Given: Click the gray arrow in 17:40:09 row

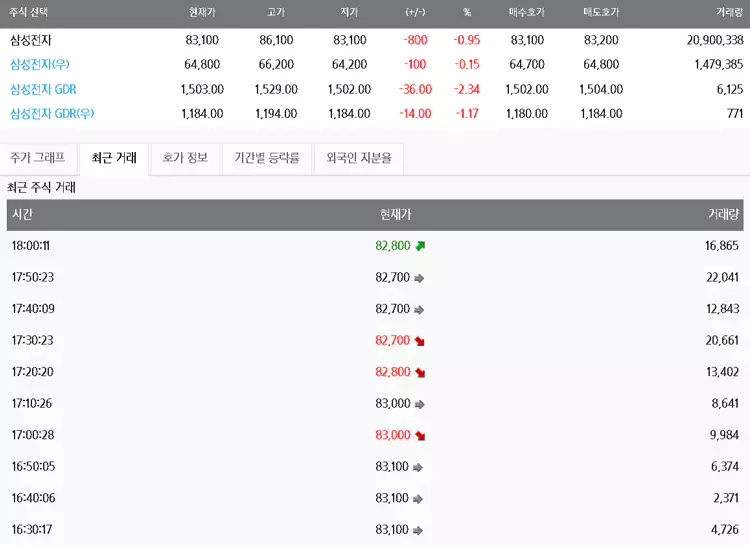Looking at the screenshot, I should tap(419, 310).
